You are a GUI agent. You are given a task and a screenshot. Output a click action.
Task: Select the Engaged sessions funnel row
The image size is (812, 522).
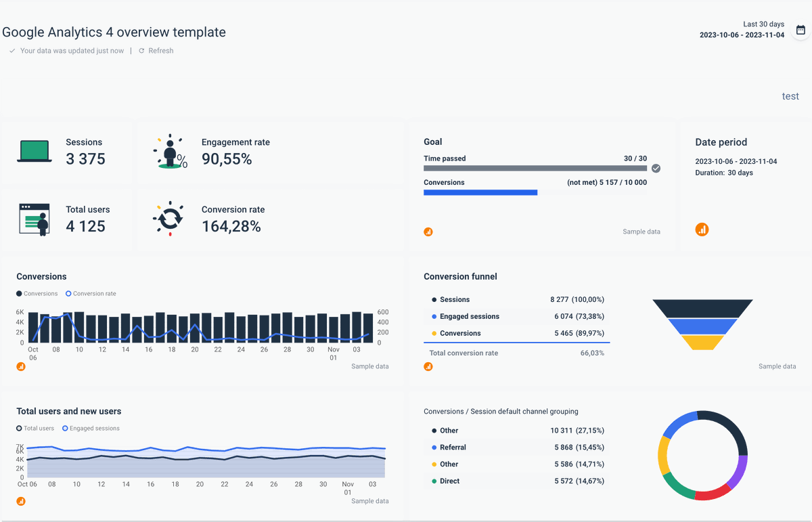pos(518,316)
